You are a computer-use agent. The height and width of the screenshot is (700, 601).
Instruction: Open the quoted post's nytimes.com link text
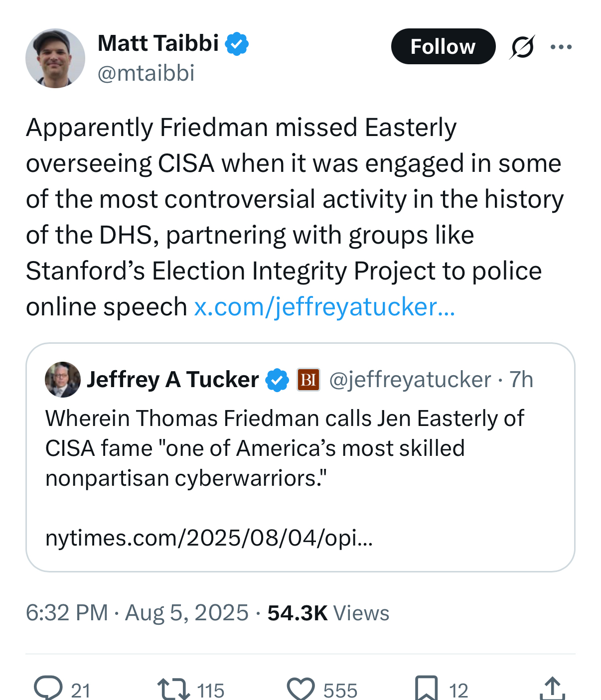pos(209,538)
